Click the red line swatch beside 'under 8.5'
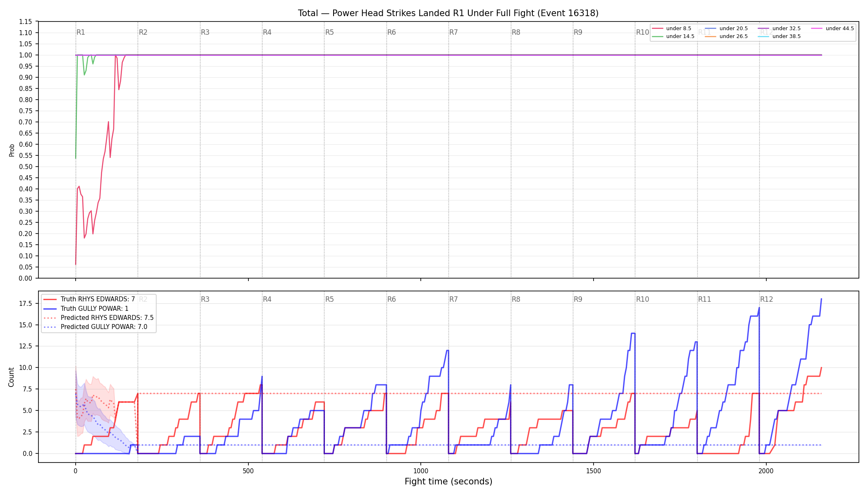Viewport: 868px width, 496px height. [x=658, y=29]
